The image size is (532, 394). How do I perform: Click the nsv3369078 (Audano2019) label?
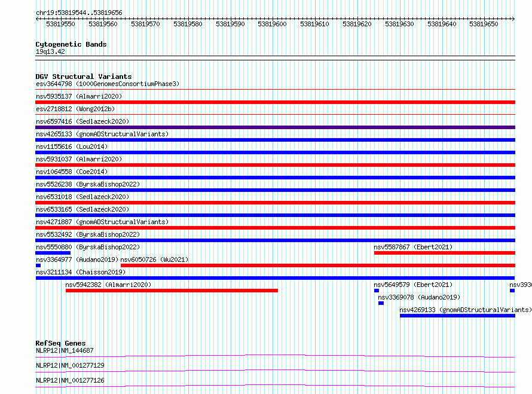click(x=419, y=297)
